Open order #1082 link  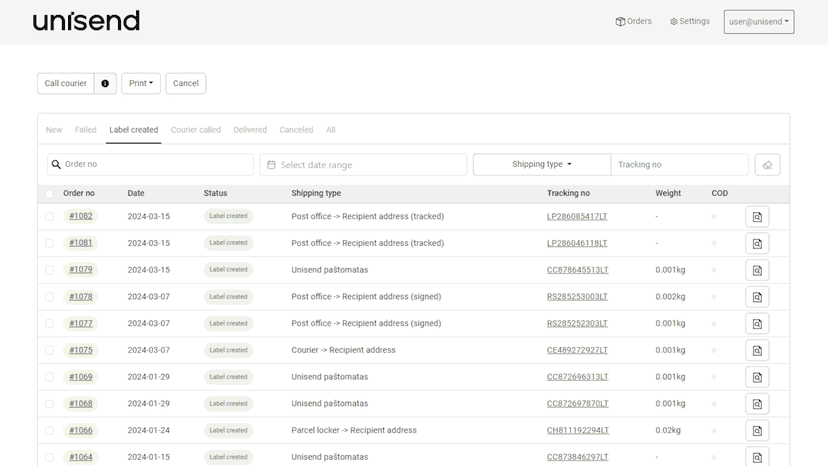click(81, 216)
